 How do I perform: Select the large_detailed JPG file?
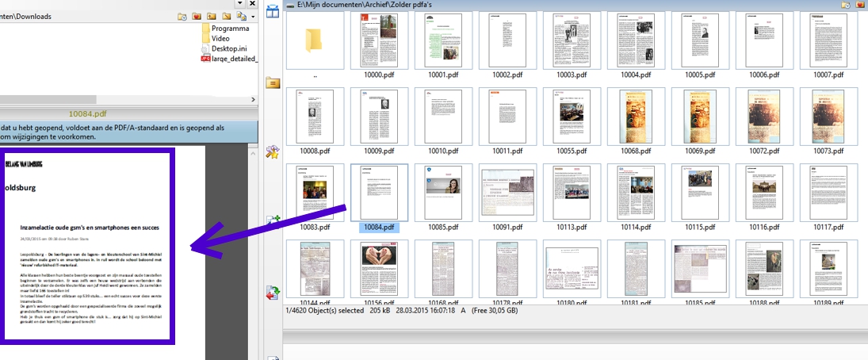(x=229, y=59)
